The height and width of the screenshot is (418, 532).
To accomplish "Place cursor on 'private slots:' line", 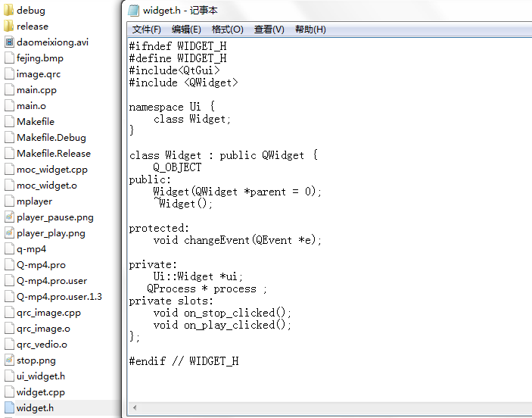I will (x=171, y=301).
